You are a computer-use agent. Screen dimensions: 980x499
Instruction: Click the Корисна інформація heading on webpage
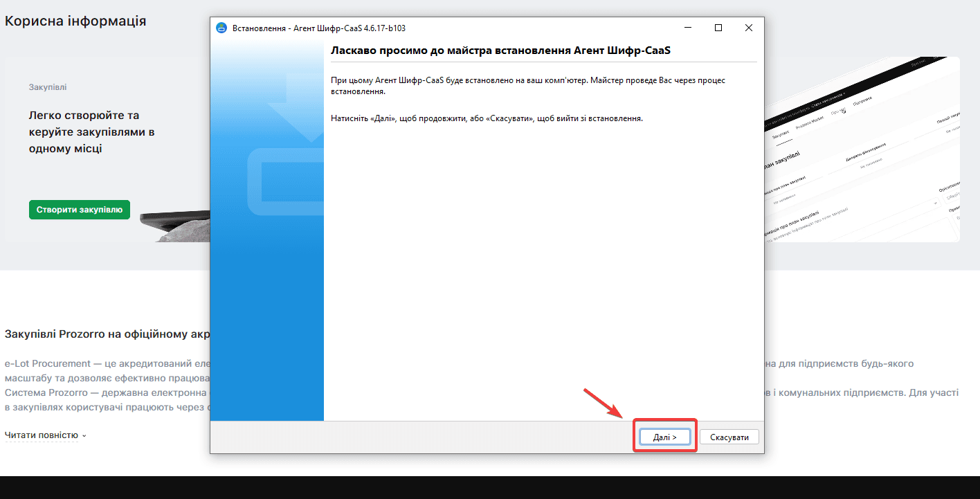[x=75, y=21]
